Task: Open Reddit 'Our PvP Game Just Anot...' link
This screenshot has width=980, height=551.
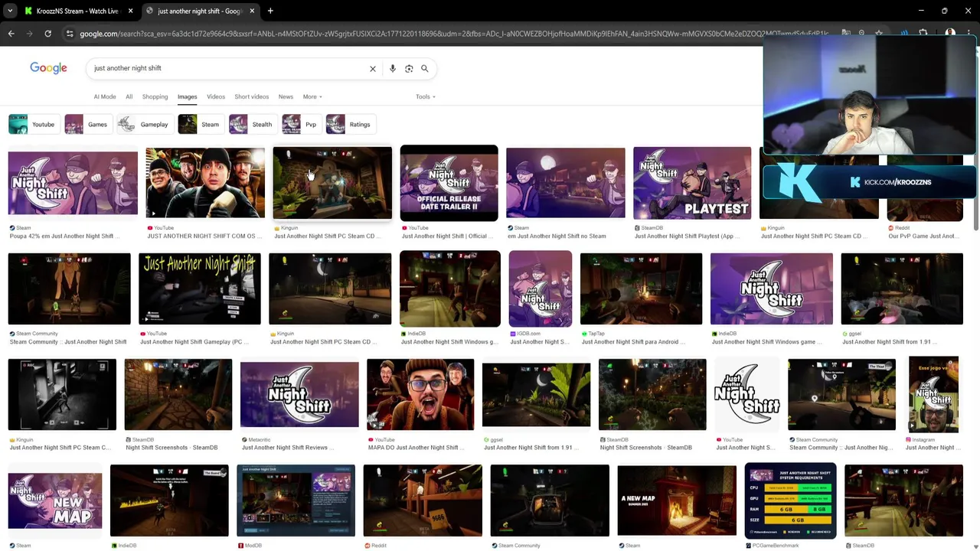Action: point(924,236)
